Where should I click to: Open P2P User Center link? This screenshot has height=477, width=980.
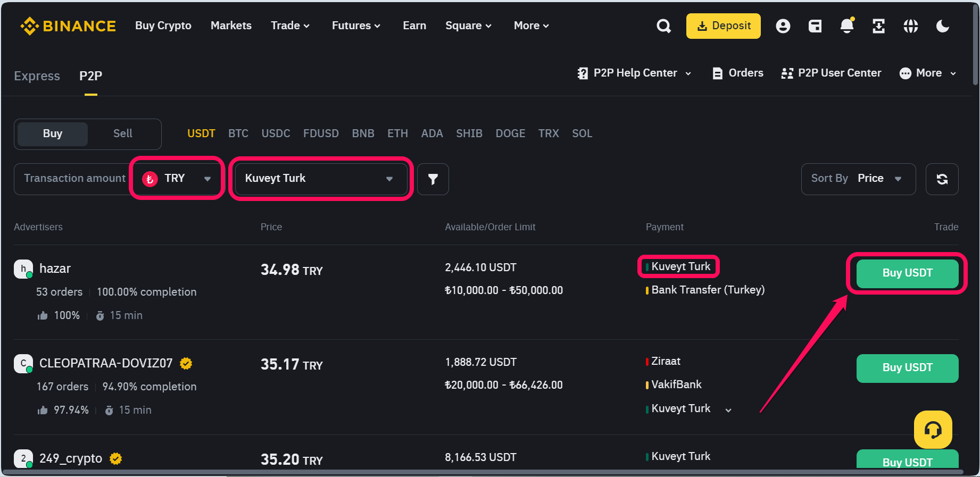[x=831, y=73]
